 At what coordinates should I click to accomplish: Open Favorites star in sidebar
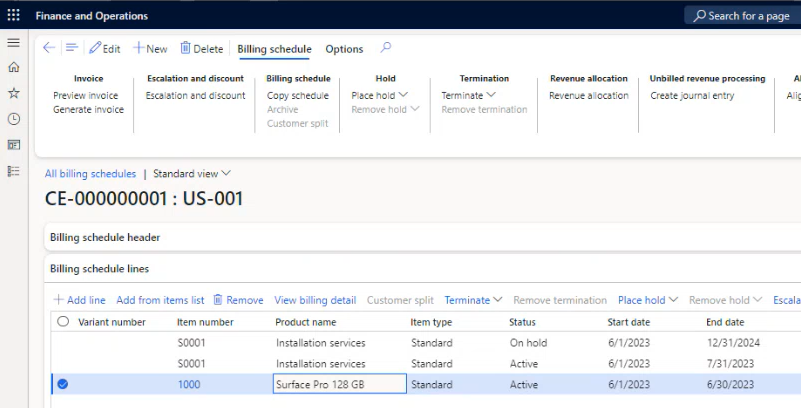[13, 93]
